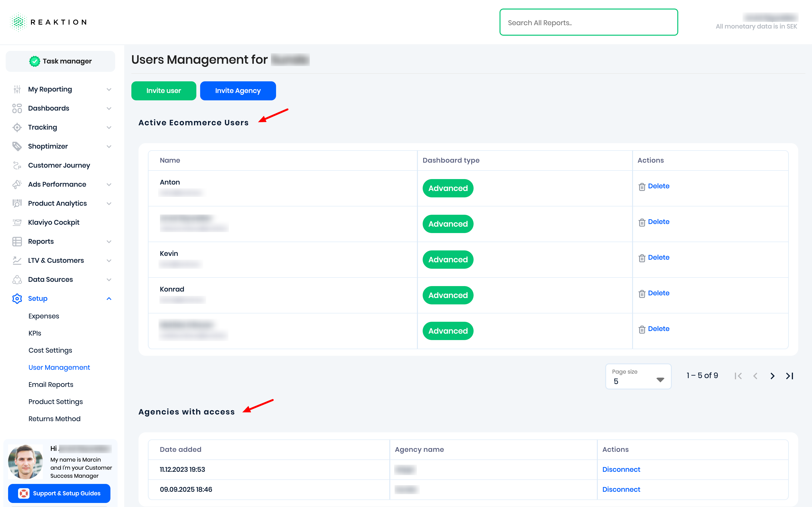This screenshot has width=812, height=507.
Task: Click the Task manager checkmark icon
Action: (35, 61)
